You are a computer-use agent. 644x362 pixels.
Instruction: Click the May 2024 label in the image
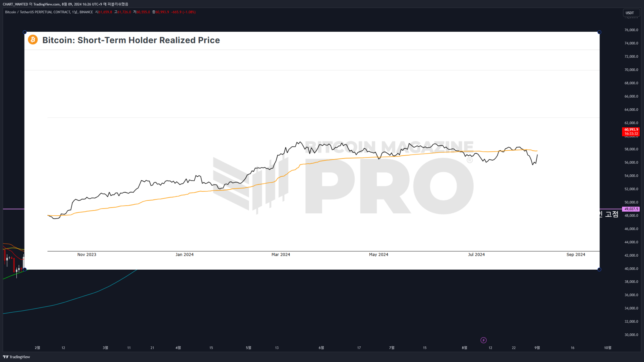point(379,255)
